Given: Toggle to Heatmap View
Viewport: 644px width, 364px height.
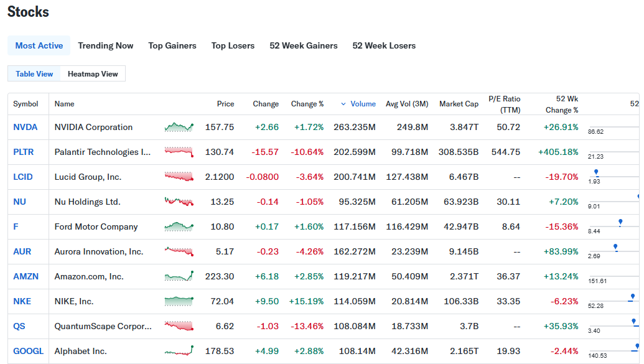Looking at the screenshot, I should 93,74.
